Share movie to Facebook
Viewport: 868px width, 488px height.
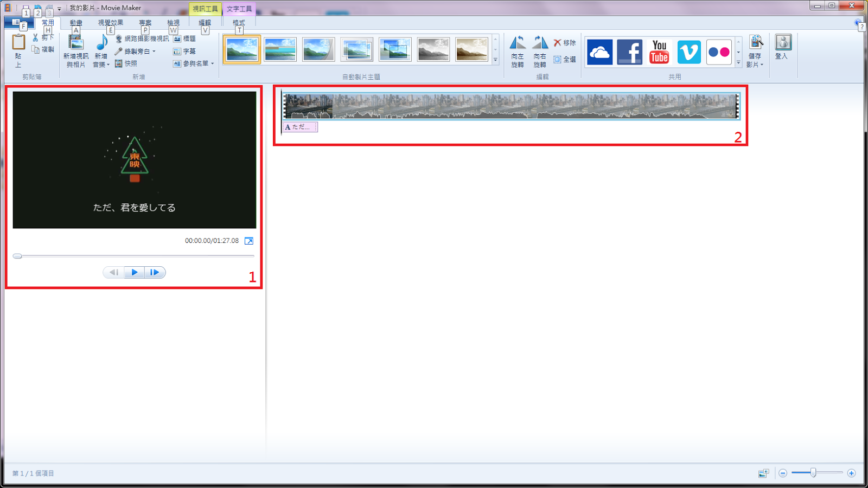629,52
